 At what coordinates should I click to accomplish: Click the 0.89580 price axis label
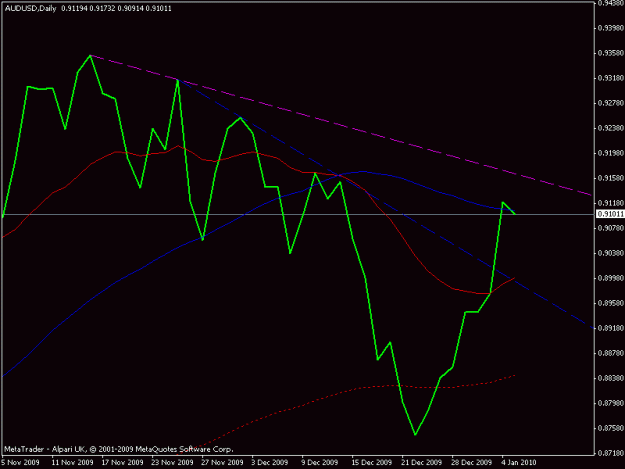610,303
